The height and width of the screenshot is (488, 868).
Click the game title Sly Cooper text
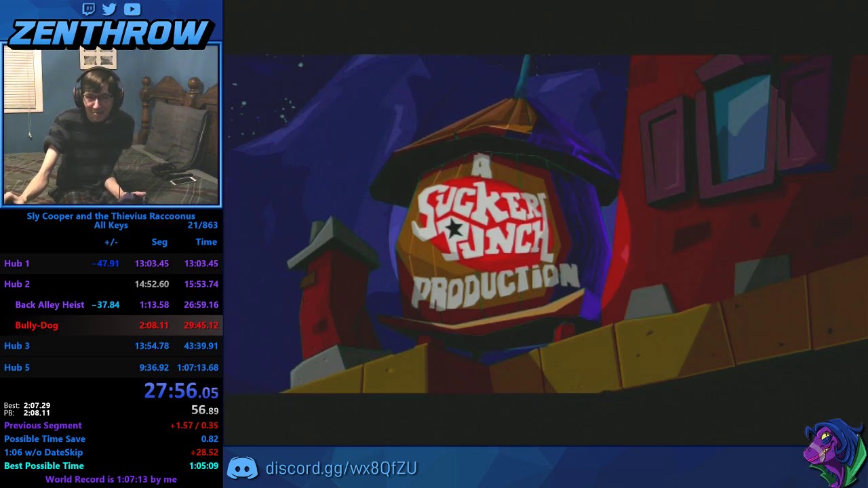pos(111,216)
